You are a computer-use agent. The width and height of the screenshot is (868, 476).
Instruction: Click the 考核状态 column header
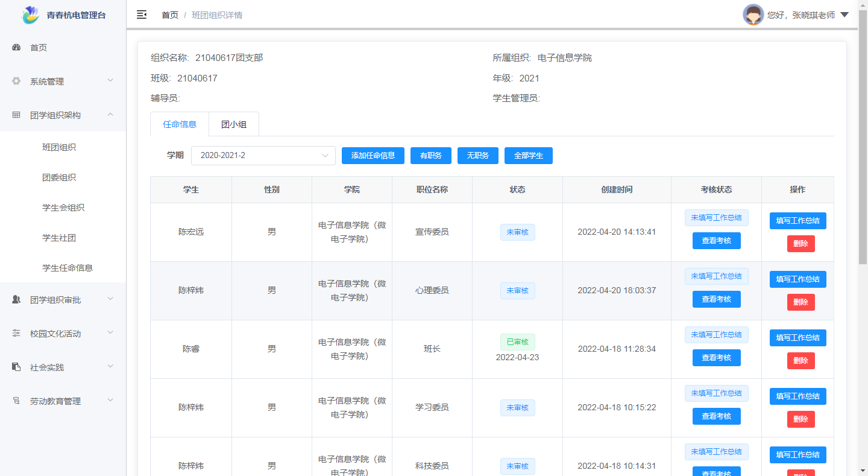click(x=717, y=189)
